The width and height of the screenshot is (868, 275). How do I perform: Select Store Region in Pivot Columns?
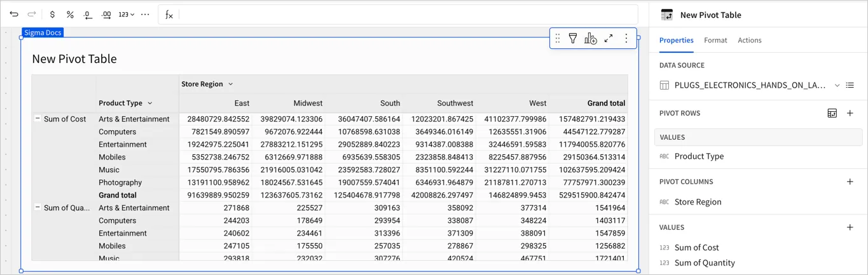698,202
